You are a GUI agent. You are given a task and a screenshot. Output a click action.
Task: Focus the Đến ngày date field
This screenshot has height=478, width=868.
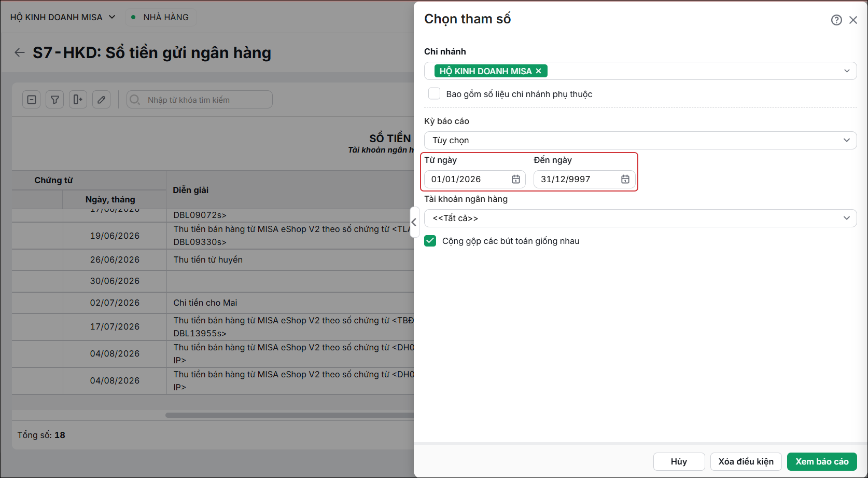point(584,179)
